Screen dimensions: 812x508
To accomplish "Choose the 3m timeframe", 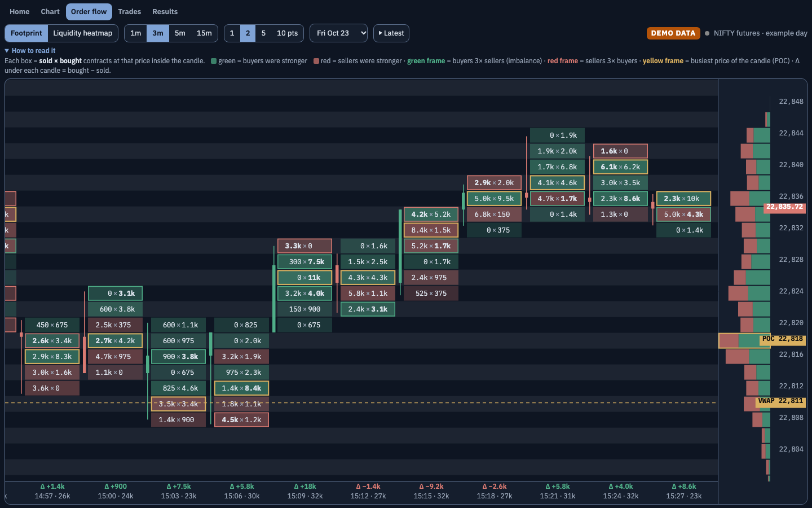I will [x=158, y=33].
